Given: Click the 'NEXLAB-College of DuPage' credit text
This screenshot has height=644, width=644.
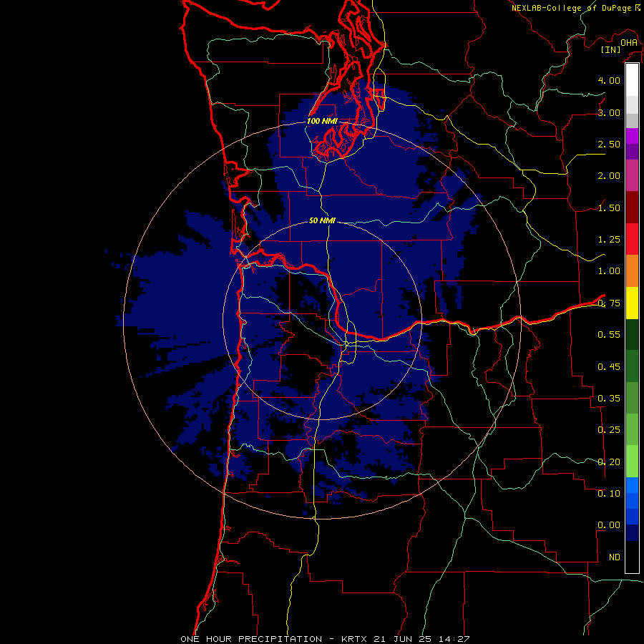Looking at the screenshot, I should point(572,8).
